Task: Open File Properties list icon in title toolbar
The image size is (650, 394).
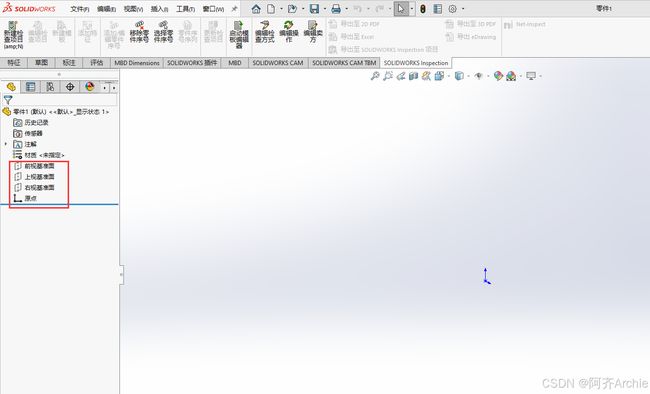Action: [x=438, y=9]
